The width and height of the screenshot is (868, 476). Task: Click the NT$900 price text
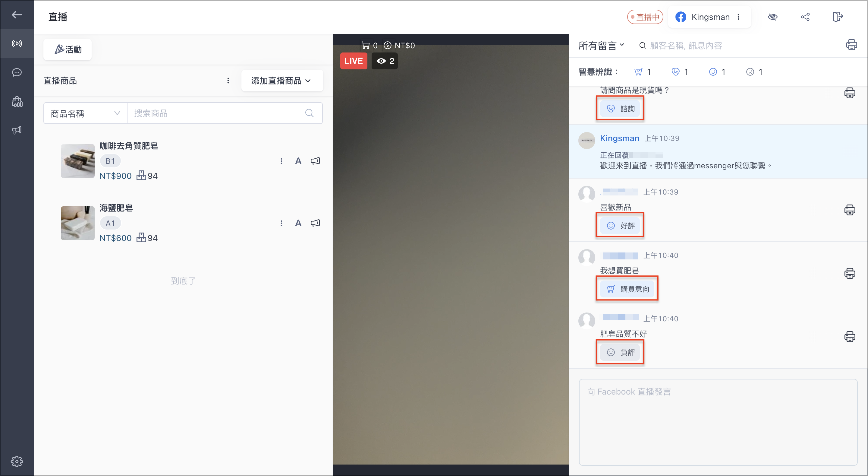click(x=115, y=176)
